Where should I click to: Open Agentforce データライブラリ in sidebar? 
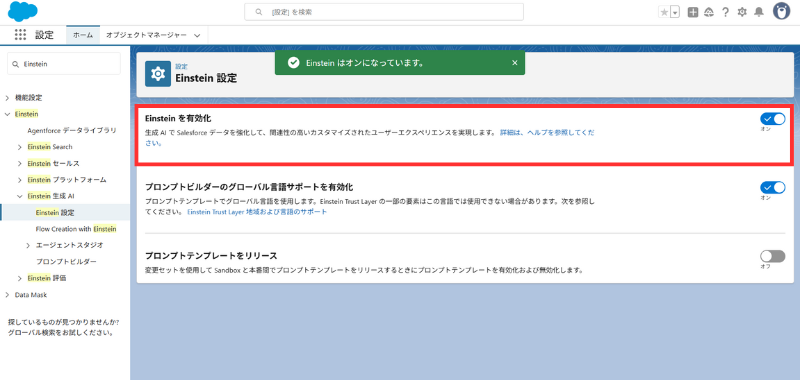(x=72, y=131)
